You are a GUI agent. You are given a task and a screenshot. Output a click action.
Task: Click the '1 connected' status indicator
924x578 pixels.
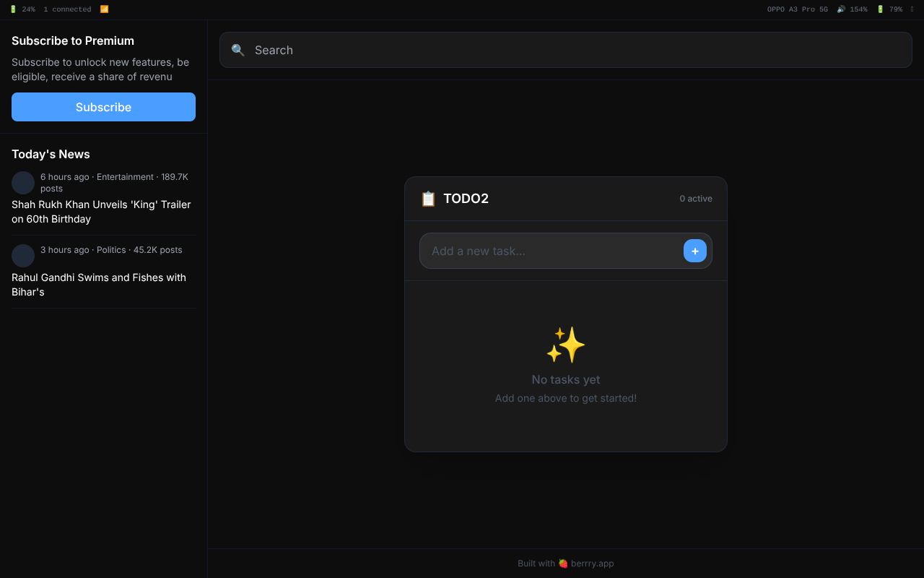68,9
